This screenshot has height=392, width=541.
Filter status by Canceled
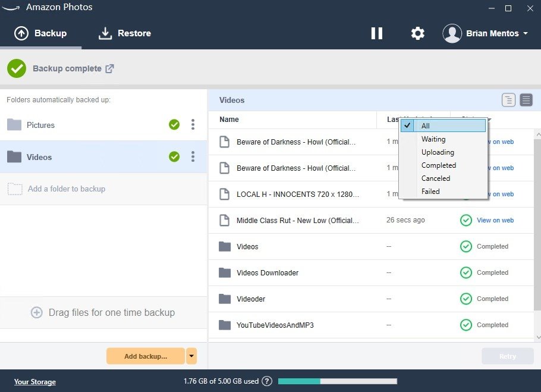click(443, 178)
